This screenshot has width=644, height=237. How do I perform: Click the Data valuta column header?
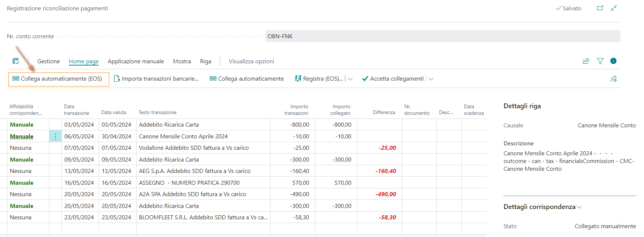pyautogui.click(x=113, y=113)
